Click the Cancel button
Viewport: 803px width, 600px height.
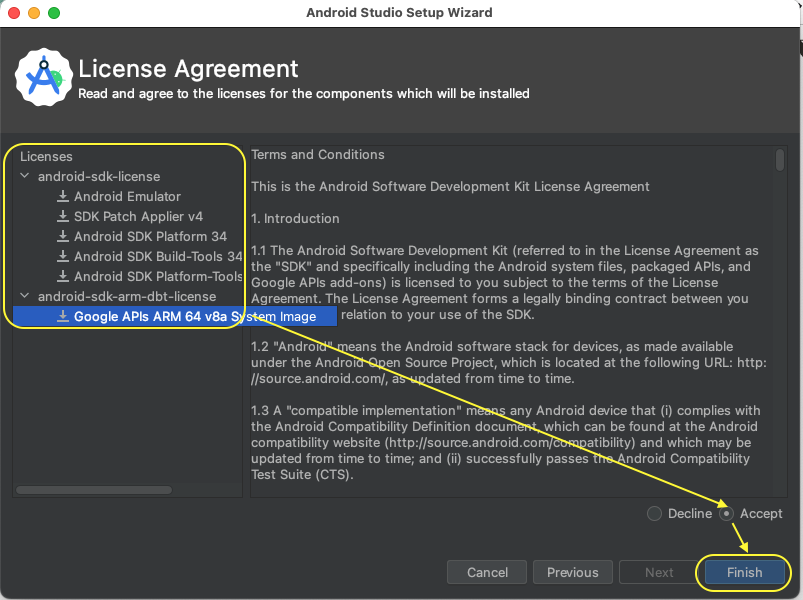487,572
